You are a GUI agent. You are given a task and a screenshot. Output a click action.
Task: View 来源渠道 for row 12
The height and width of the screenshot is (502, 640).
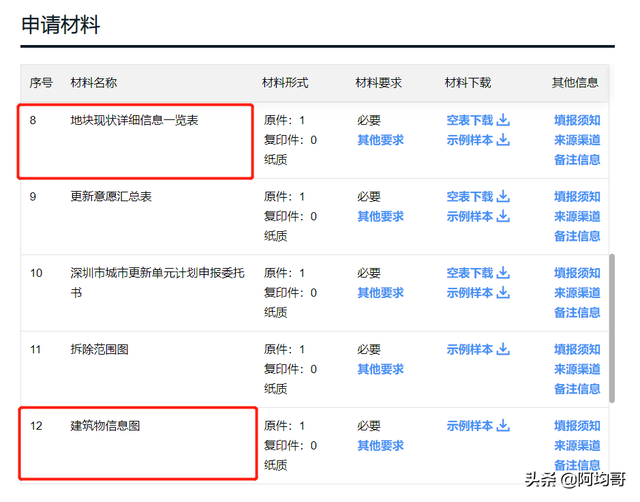(x=577, y=445)
